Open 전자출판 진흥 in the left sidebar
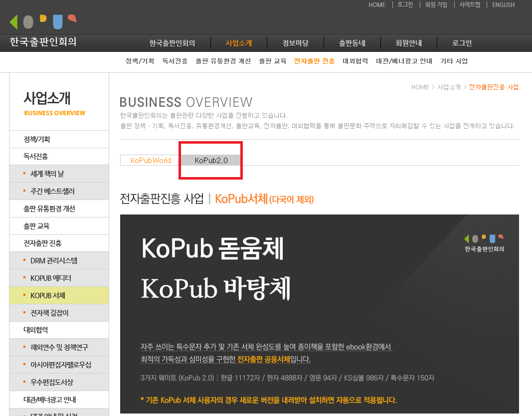This screenshot has height=416, width=532. pyautogui.click(x=59, y=243)
